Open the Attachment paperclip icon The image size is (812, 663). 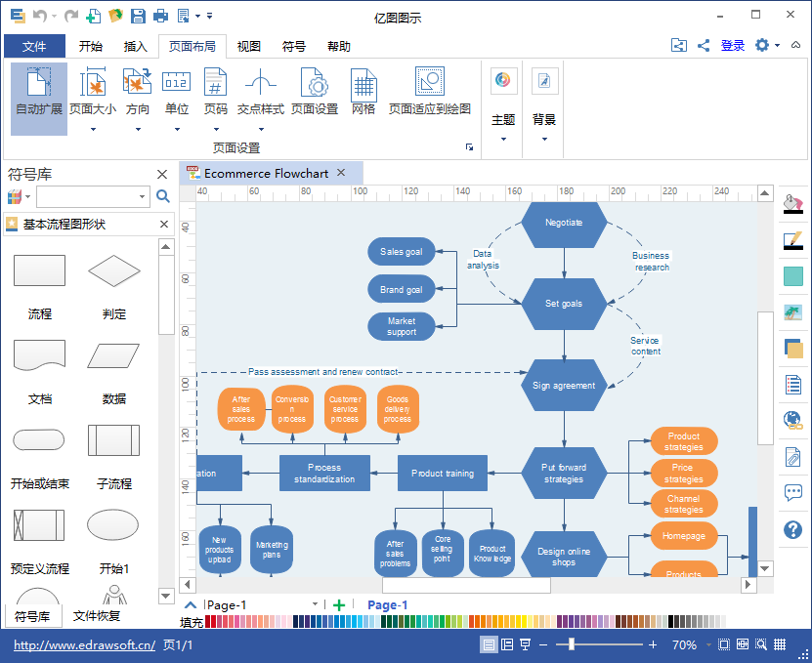[792, 457]
